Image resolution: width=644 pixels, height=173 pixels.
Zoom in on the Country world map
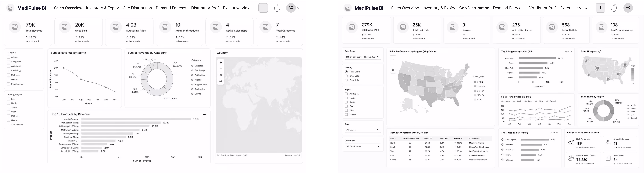tap(221, 63)
